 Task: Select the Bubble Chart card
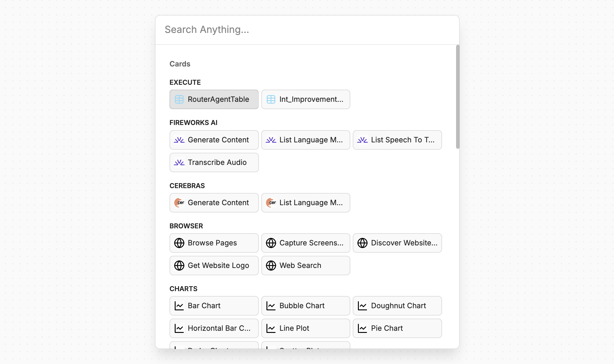click(305, 306)
